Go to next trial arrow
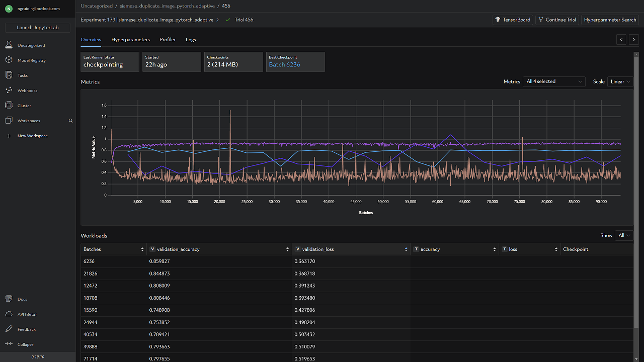Screen dimensions: 644x362 click(x=633, y=40)
